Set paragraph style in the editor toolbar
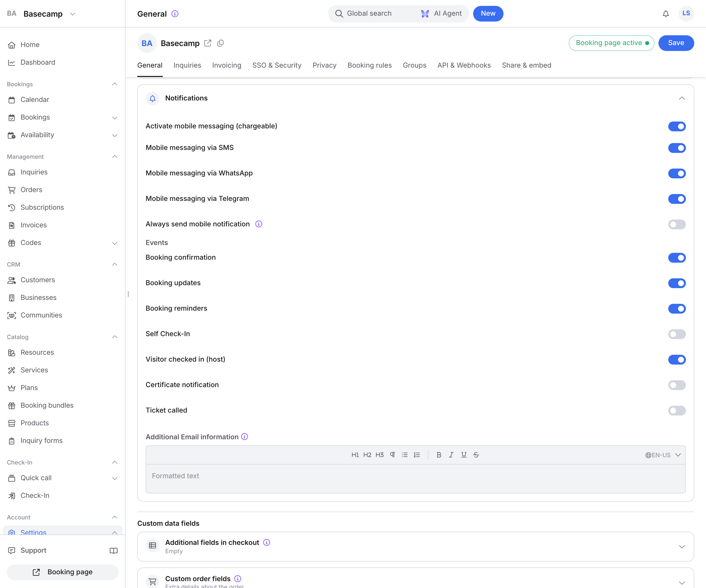 tap(392, 455)
